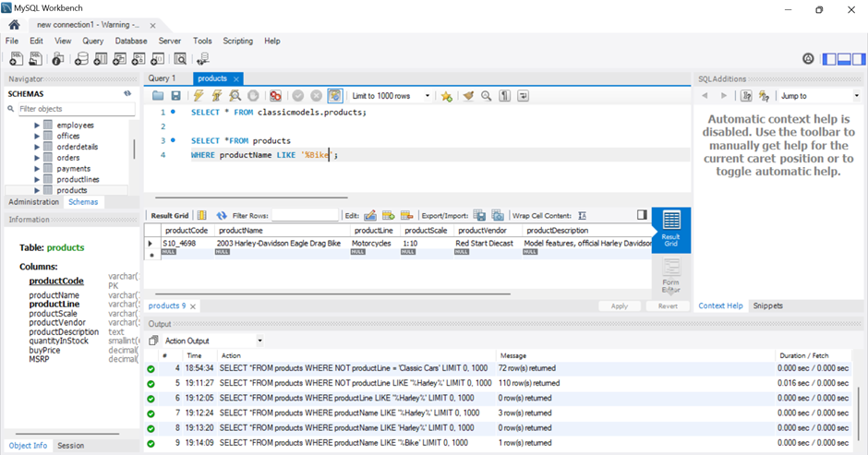Viewport: 868px width, 455px height.
Task: Switch to the Query 1 tab
Action: 162,78
